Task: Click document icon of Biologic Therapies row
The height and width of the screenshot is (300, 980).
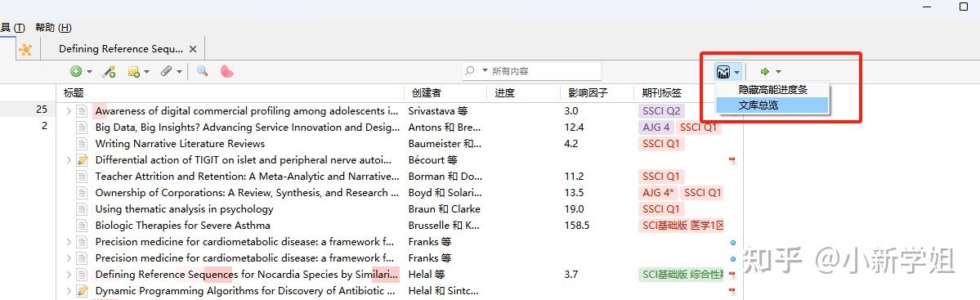Action: [82, 225]
